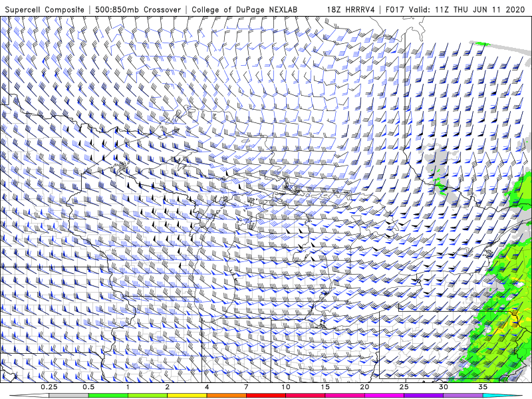This screenshot has width=532, height=399.
Task: Click the '10' color scale label
Action: 286,387
